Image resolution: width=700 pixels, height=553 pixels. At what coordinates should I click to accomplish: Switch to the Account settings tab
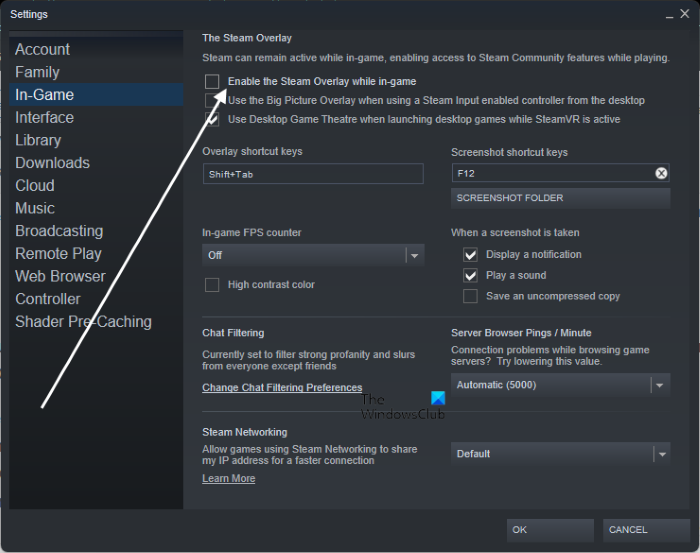pos(43,49)
